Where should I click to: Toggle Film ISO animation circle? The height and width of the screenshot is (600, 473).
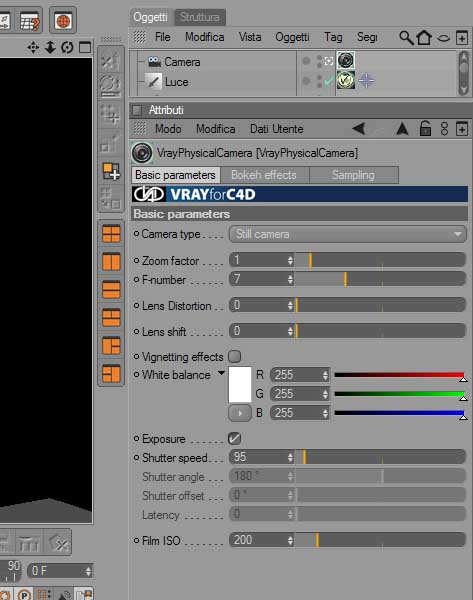(x=136, y=540)
